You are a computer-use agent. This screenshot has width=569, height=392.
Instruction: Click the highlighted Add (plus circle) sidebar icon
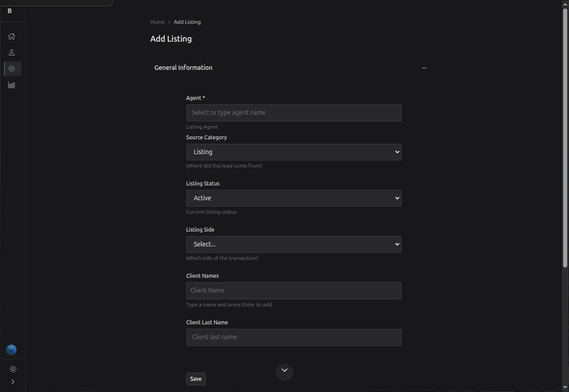(x=11, y=69)
